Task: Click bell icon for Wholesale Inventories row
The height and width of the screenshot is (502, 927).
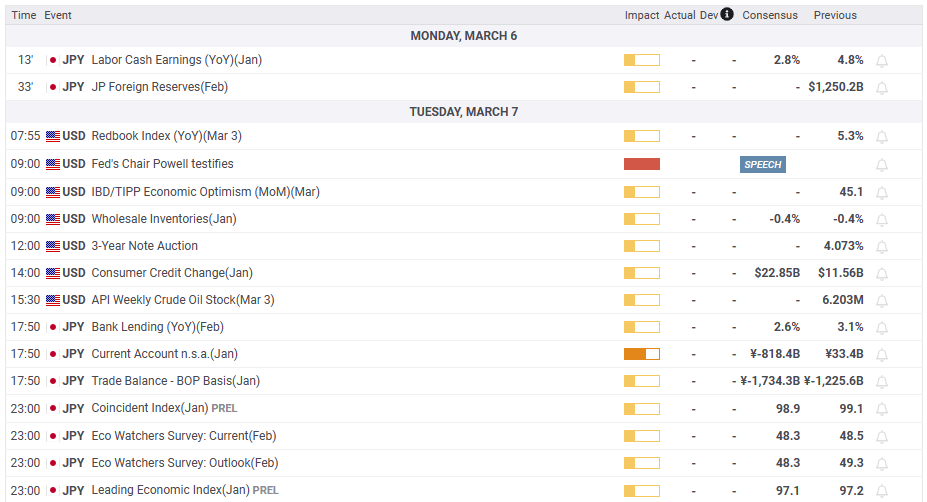Action: point(882,219)
